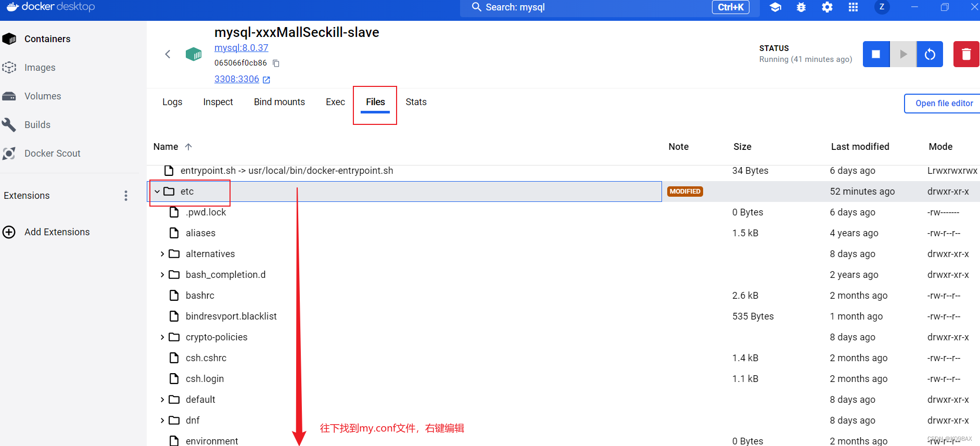The height and width of the screenshot is (446, 980).
Task: Click the container cube icon
Action: click(194, 54)
